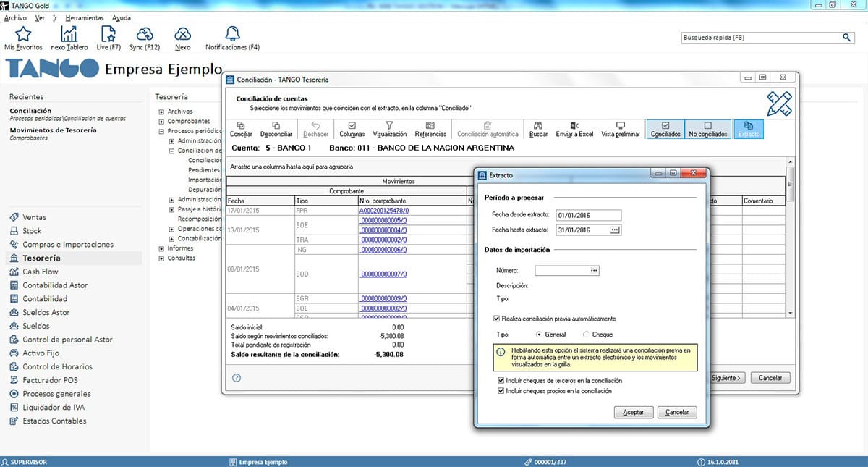Open comprobante link 000000000007/0
The image size is (868, 467).
(x=383, y=274)
